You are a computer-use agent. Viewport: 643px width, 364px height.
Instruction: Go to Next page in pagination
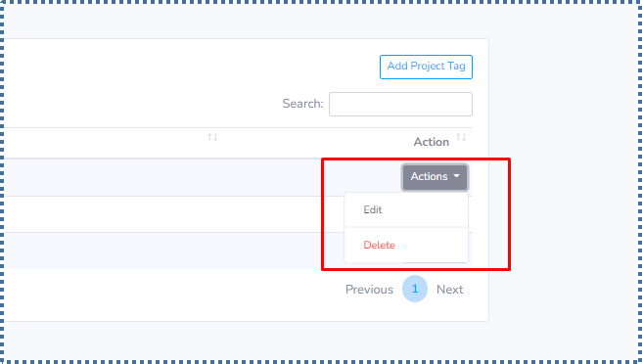tap(450, 290)
